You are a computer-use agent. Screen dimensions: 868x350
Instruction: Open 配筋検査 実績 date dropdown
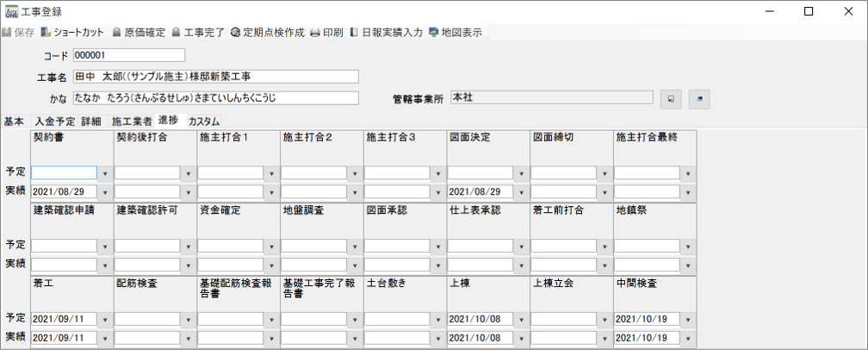coord(189,339)
